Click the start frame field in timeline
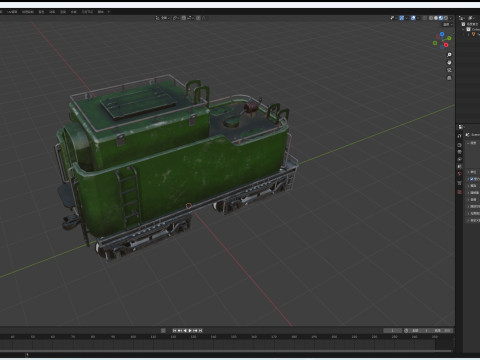Image resolution: width=480 pixels, height=360 pixels. [421, 330]
